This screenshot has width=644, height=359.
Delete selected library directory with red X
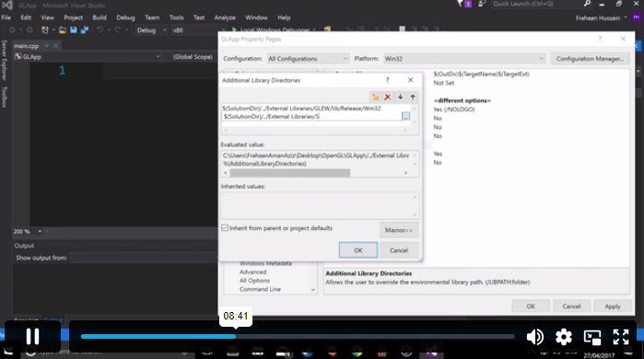coord(388,97)
